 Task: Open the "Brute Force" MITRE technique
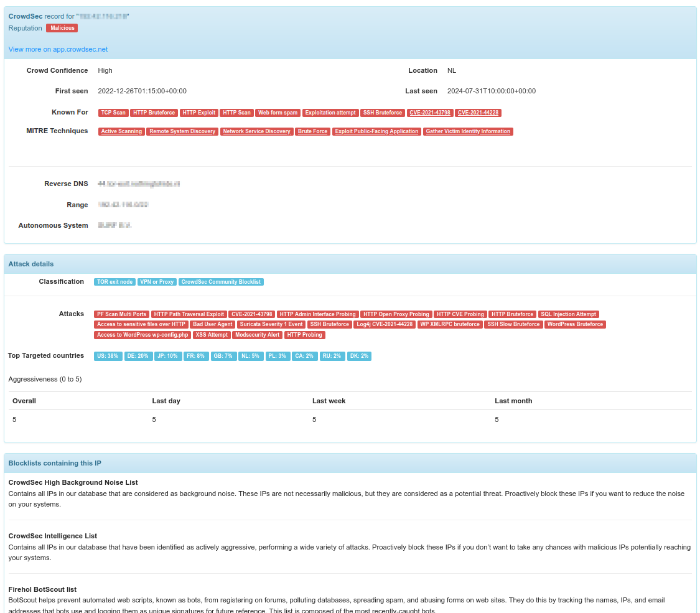pyautogui.click(x=313, y=131)
